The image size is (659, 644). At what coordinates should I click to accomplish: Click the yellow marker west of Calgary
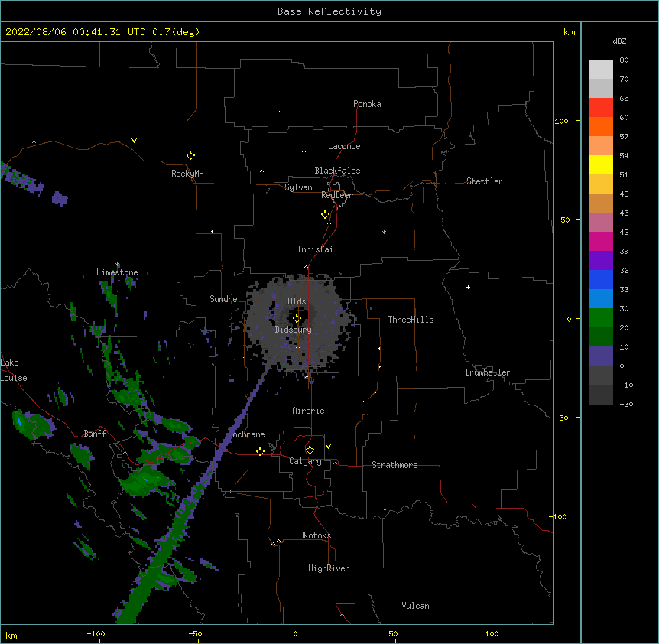(x=260, y=451)
